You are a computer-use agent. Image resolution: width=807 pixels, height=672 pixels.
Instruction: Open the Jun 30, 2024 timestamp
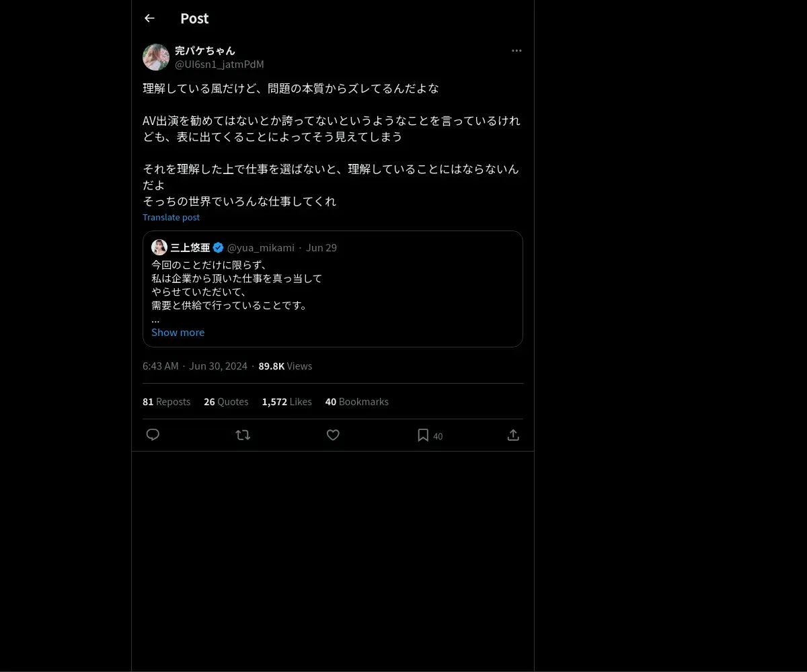tap(218, 366)
